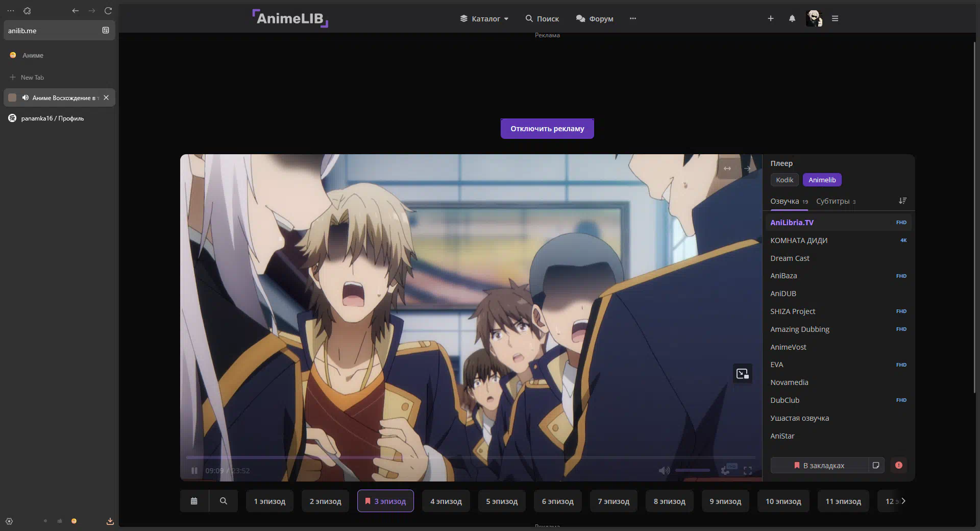The height and width of the screenshot is (531, 980).
Task: Pause the video playback
Action: click(194, 471)
